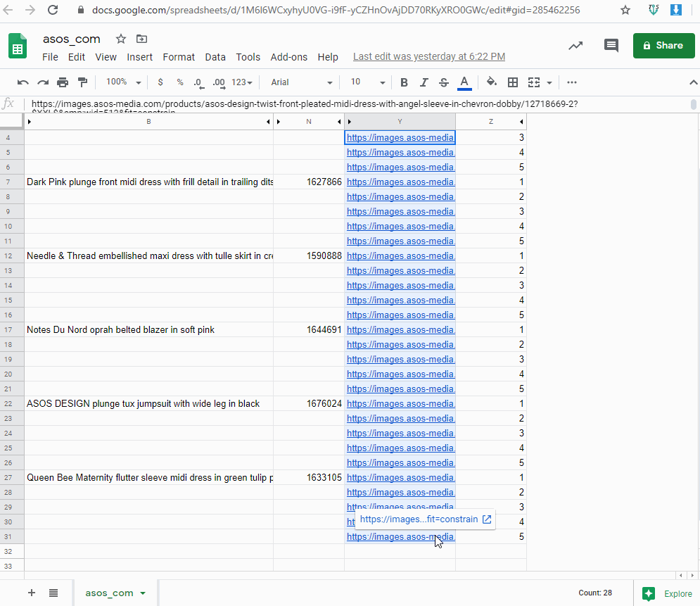Format value as percent

[x=180, y=82]
